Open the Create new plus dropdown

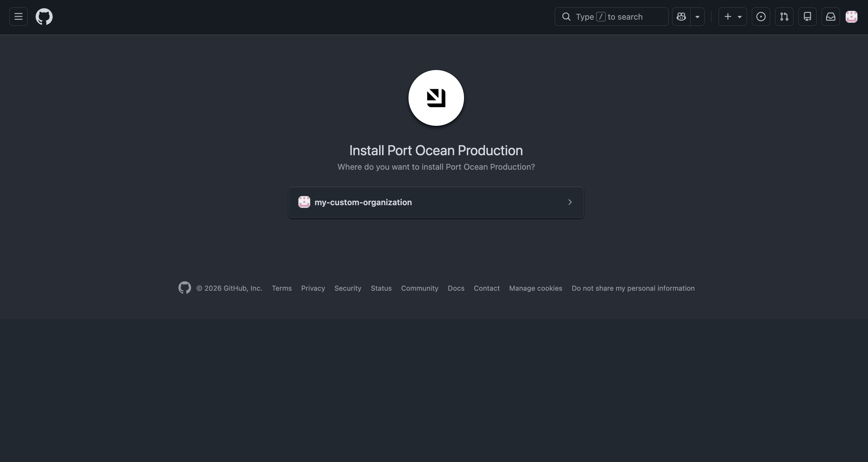(x=732, y=16)
